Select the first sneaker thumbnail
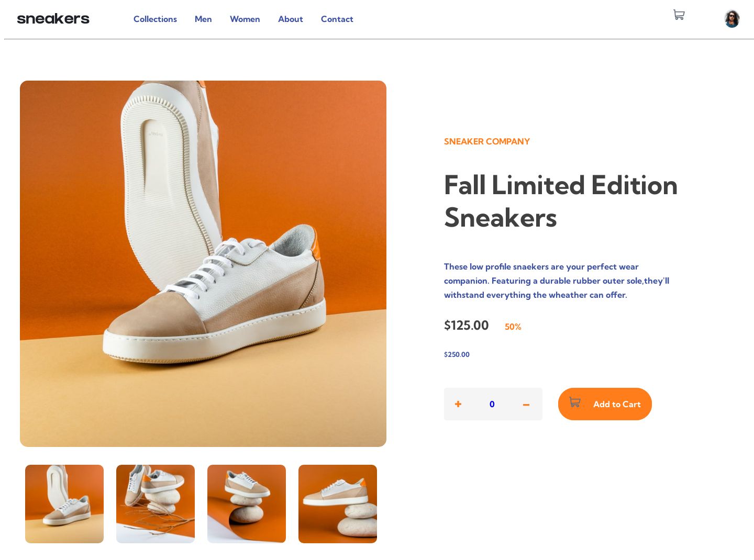The image size is (754, 560). click(64, 503)
